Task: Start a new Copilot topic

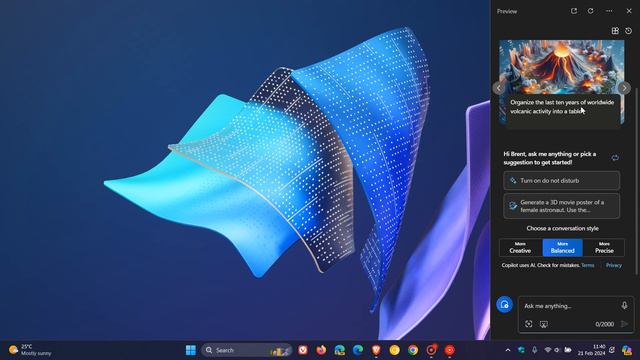Action: 504,304
